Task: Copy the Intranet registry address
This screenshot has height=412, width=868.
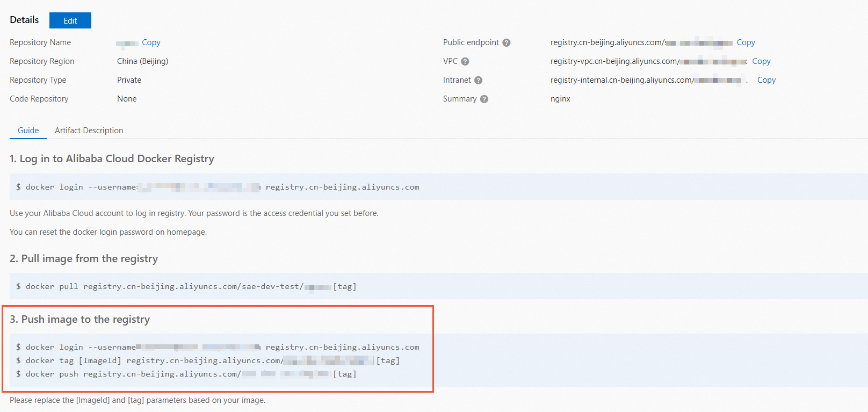Action: (x=766, y=80)
